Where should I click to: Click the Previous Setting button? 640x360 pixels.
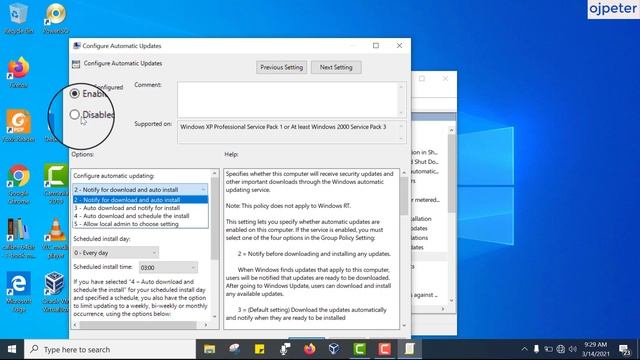(x=282, y=67)
